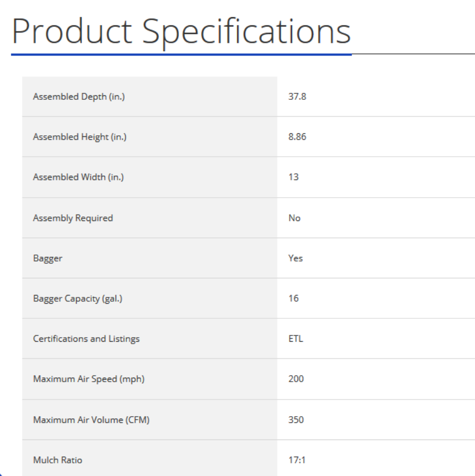Viewport: 475px width, 476px height.
Task: Click the Bagger value Yes
Action: (x=295, y=258)
